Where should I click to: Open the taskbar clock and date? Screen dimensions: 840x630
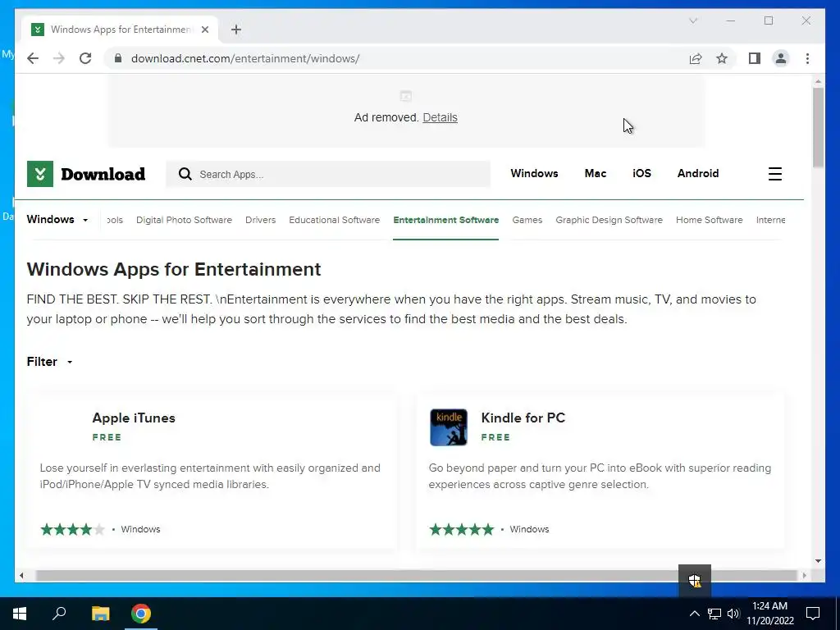click(769, 614)
